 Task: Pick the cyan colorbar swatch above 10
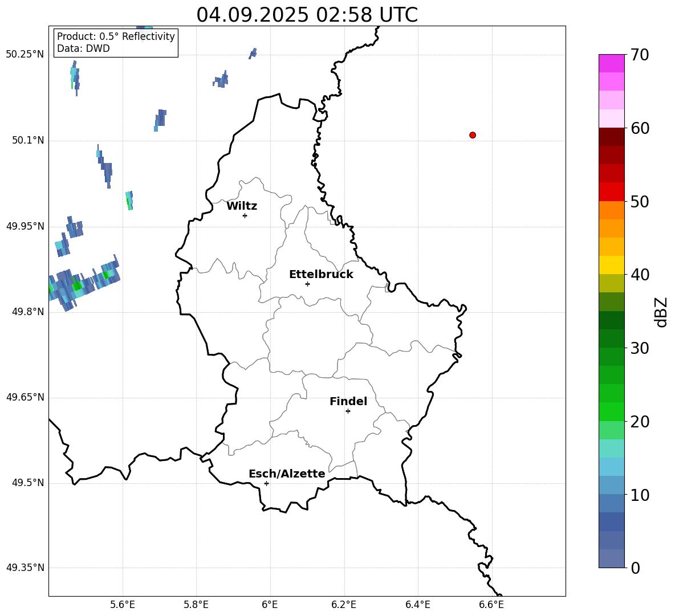coord(611,486)
